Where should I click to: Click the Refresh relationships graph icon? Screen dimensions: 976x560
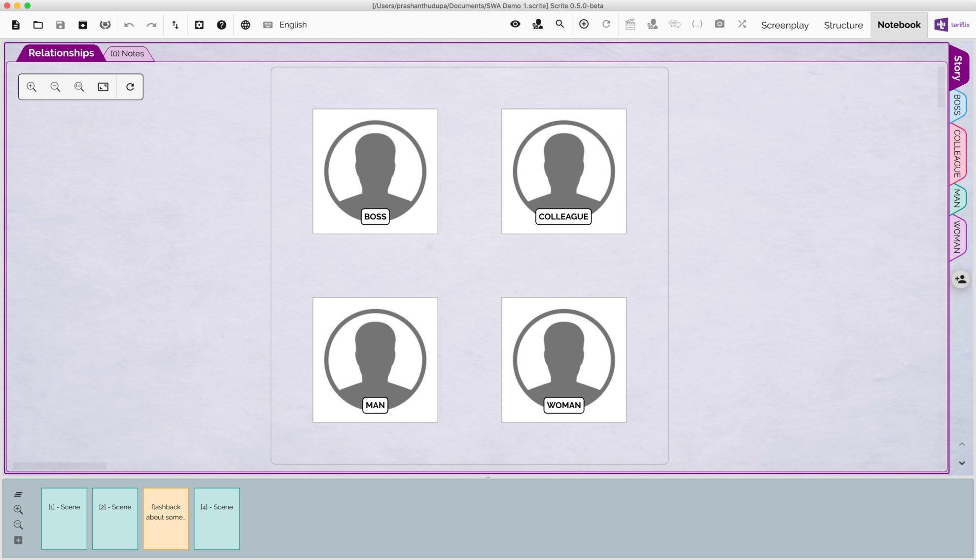[130, 87]
